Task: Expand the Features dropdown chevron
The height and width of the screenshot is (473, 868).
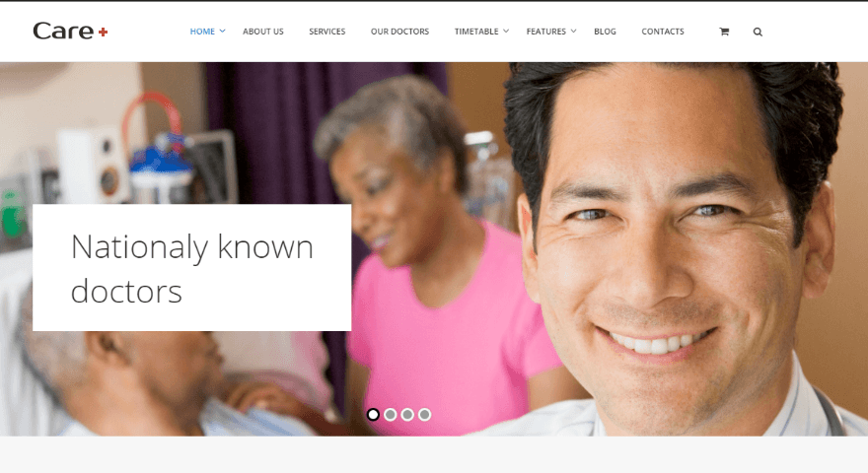Action: pyautogui.click(x=573, y=31)
